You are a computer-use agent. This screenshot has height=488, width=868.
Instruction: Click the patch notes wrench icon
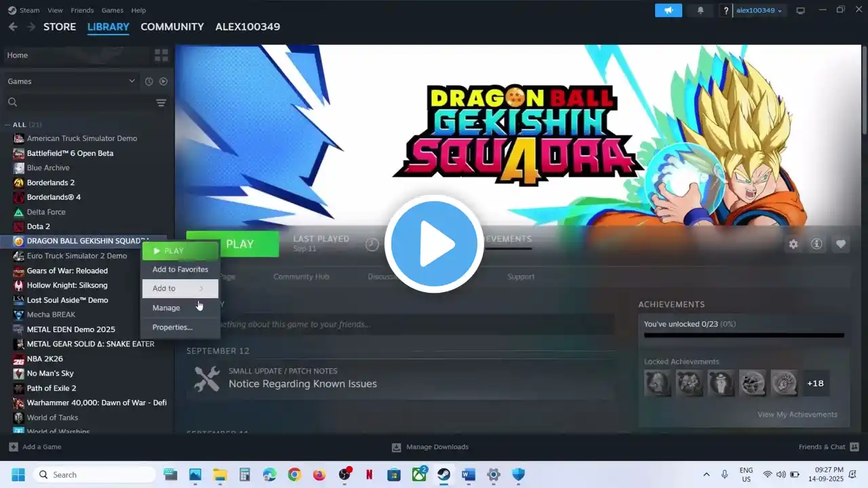(207, 378)
